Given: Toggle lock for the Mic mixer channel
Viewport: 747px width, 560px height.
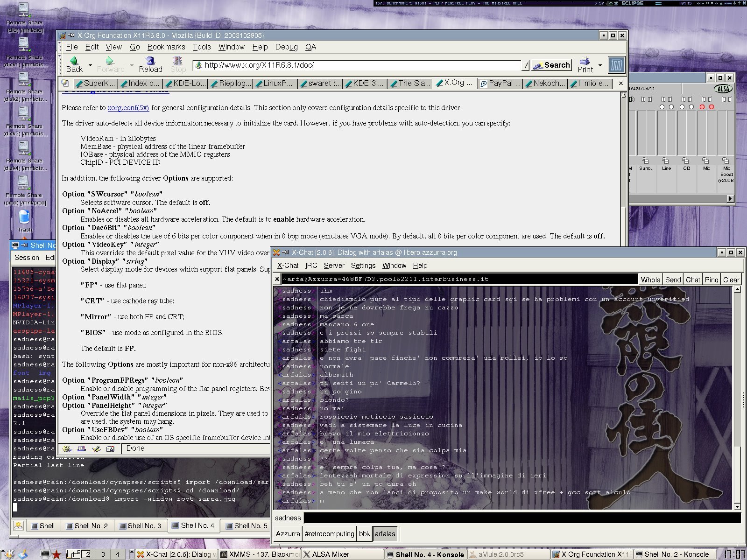Looking at the screenshot, I should coord(705,161).
